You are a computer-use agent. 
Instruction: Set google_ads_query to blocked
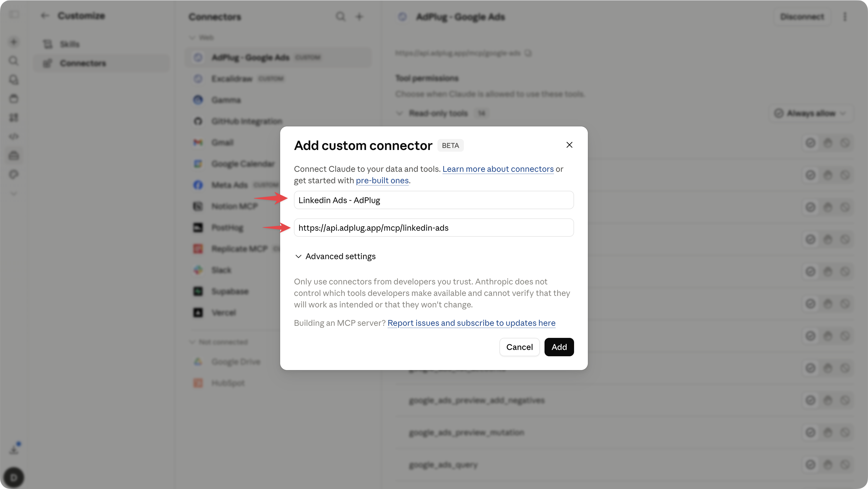[x=845, y=464]
